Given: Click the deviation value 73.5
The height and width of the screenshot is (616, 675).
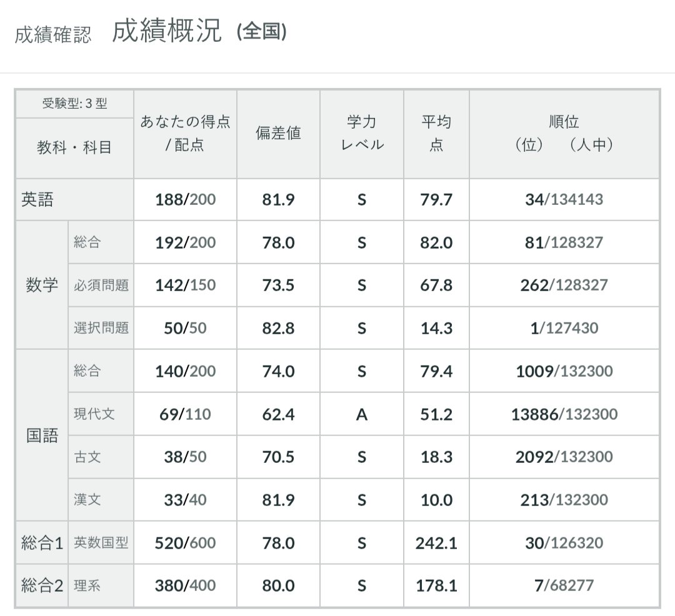Looking at the screenshot, I should pyautogui.click(x=278, y=286).
